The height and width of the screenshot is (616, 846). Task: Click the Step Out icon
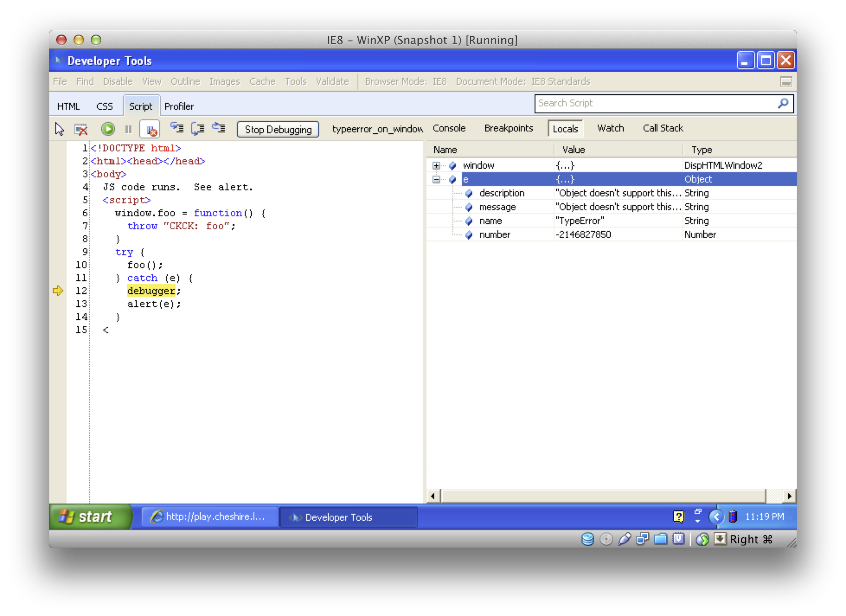click(x=218, y=128)
